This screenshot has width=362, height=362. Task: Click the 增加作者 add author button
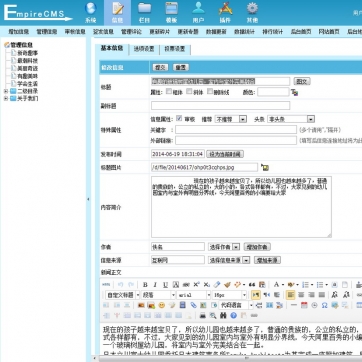point(257,247)
